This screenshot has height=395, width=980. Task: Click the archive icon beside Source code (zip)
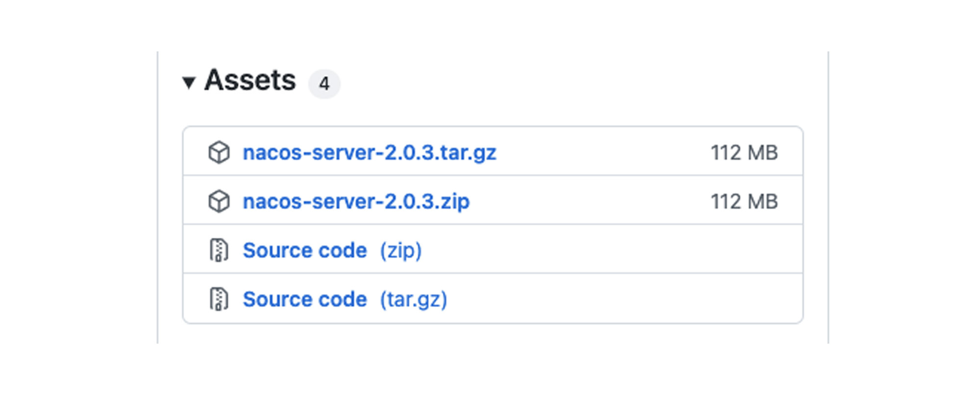[x=219, y=250]
